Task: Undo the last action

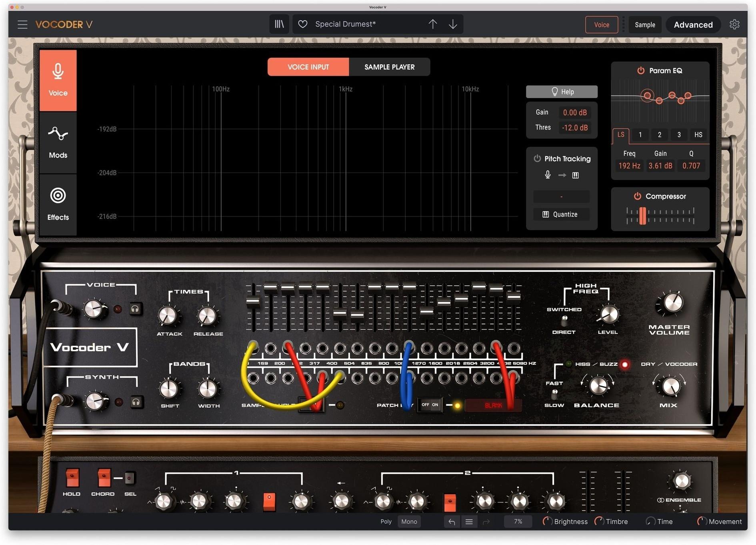Action: tap(452, 521)
